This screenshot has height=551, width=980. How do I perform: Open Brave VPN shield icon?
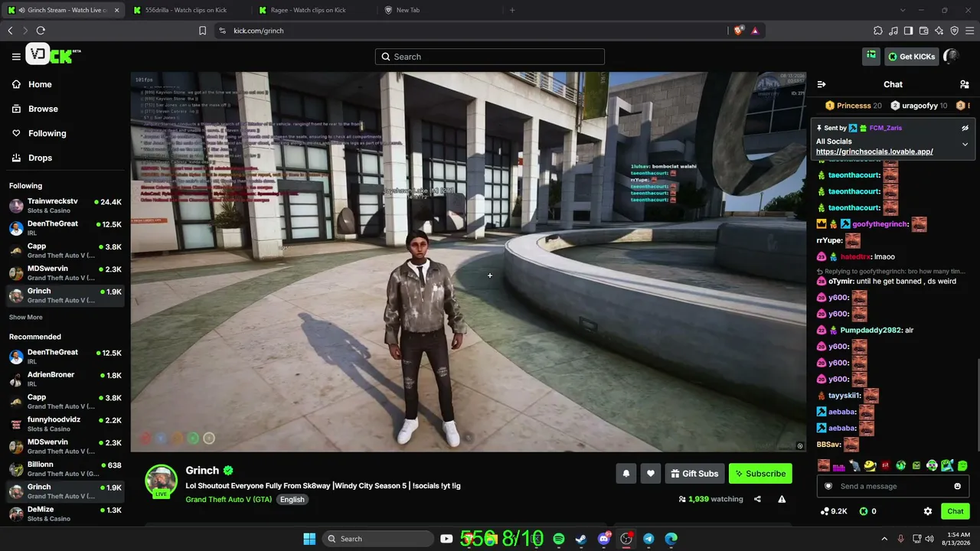coord(955,31)
